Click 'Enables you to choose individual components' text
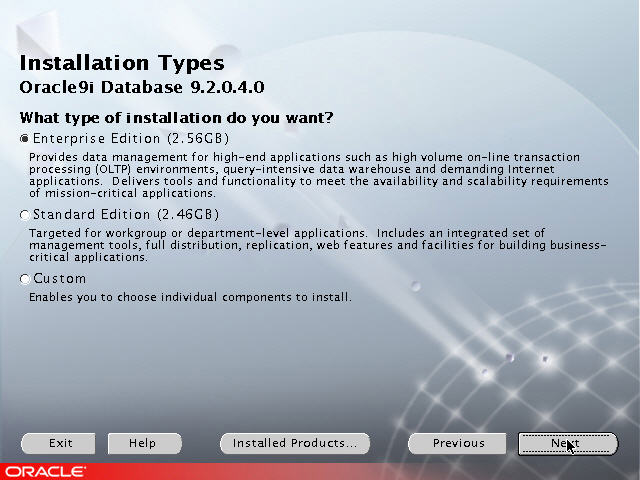This screenshot has height=480, width=640. (190, 297)
